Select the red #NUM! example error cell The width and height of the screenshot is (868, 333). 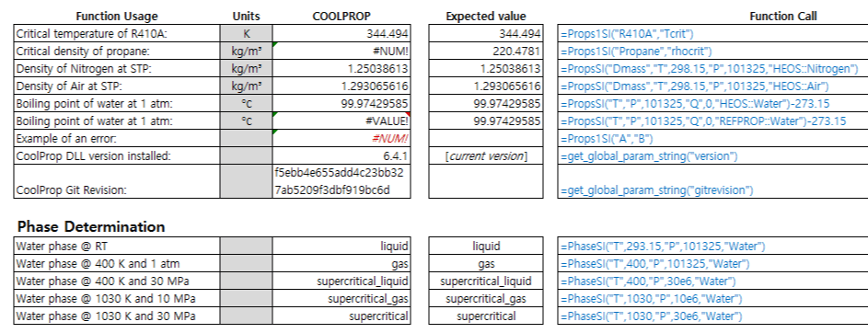click(341, 138)
